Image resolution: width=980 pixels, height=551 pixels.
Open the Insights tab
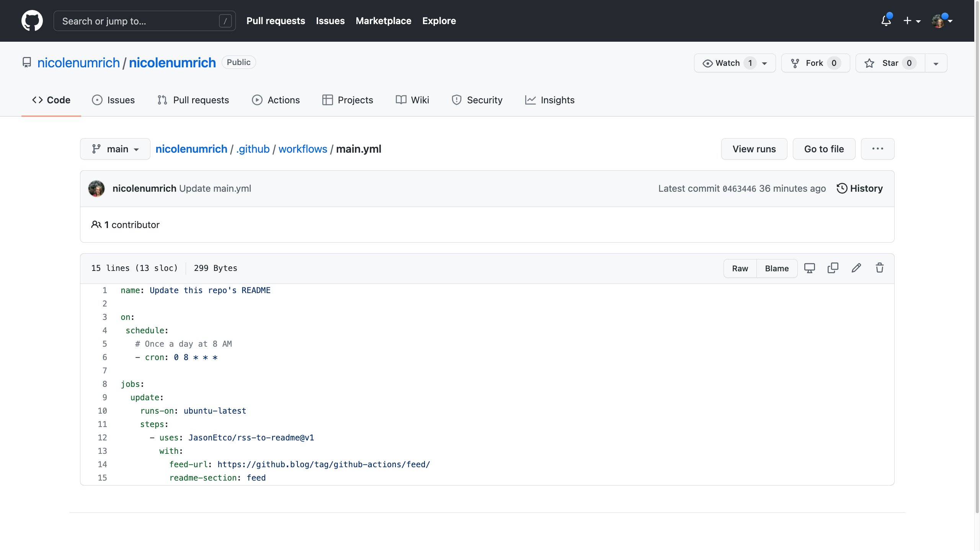click(550, 100)
